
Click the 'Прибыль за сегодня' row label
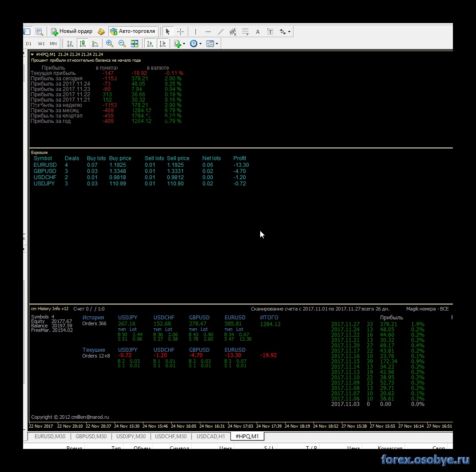point(56,79)
